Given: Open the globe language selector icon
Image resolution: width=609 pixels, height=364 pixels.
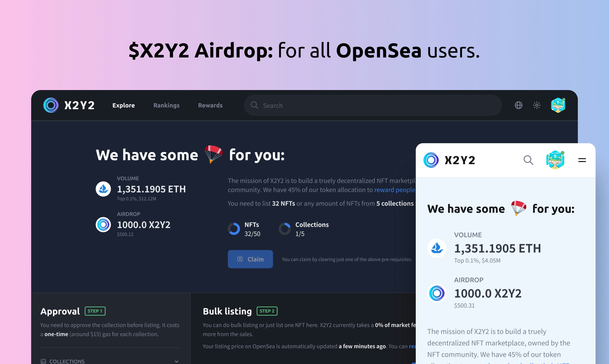Looking at the screenshot, I should 518,105.
